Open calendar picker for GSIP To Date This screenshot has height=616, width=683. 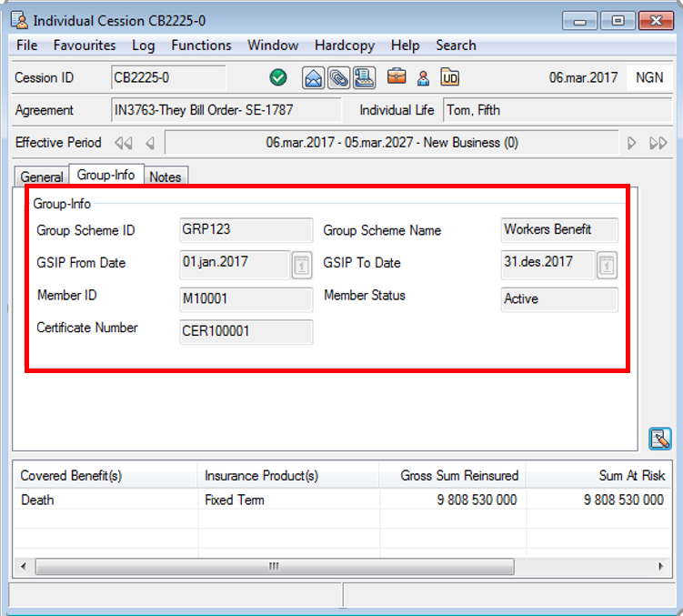point(607,265)
